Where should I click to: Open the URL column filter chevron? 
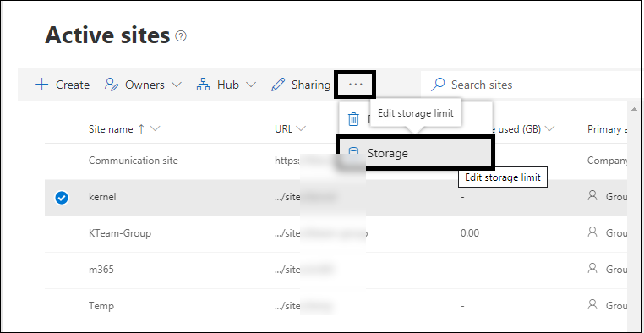pos(301,129)
